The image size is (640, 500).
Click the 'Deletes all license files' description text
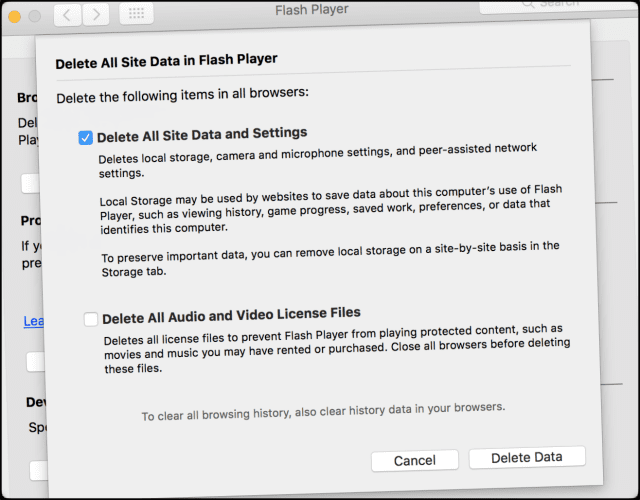(x=337, y=349)
